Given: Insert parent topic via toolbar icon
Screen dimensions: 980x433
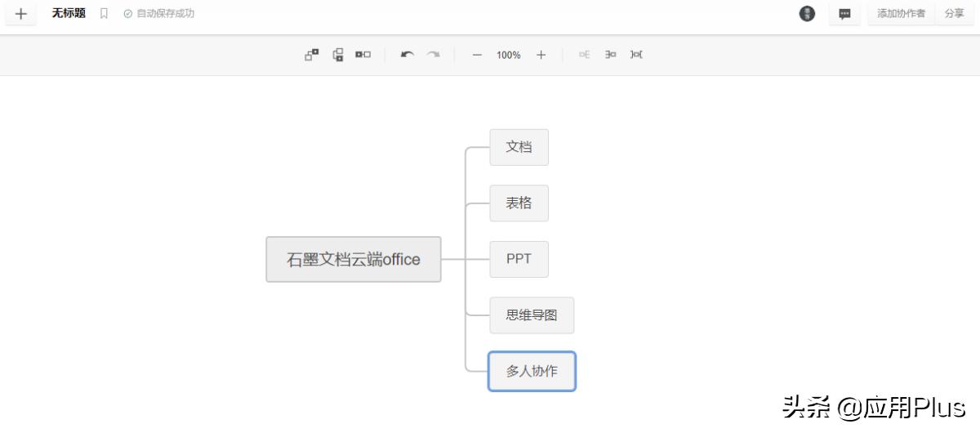Looking at the screenshot, I should (363, 55).
